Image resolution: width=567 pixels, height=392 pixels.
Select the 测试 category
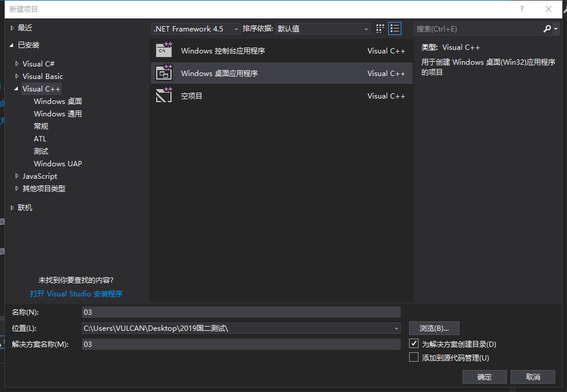click(x=41, y=151)
